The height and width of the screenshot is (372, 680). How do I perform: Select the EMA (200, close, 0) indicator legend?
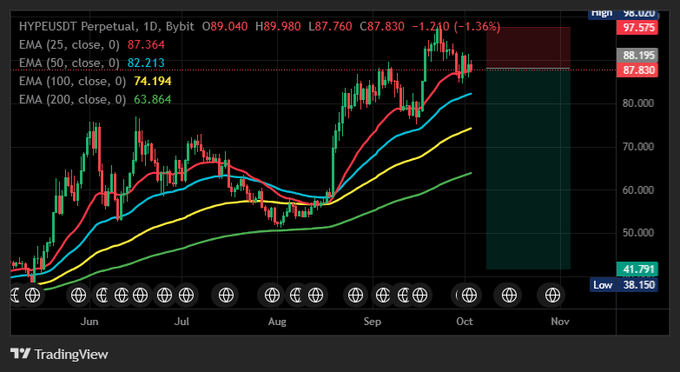click(x=72, y=99)
